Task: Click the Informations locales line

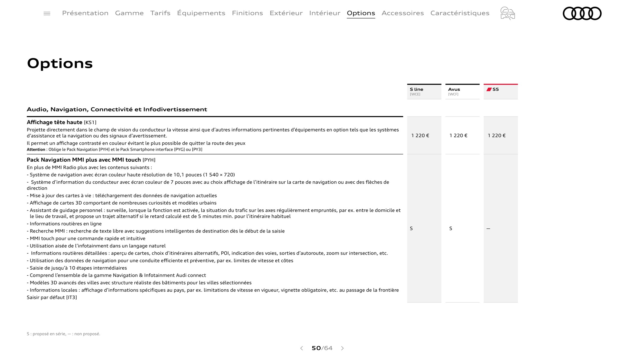Action: (x=213, y=290)
